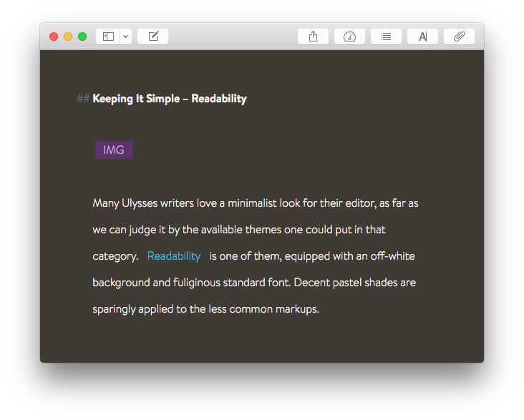The height and width of the screenshot is (420, 524).
Task: Show statistics and goals gauge
Action: [x=349, y=36]
